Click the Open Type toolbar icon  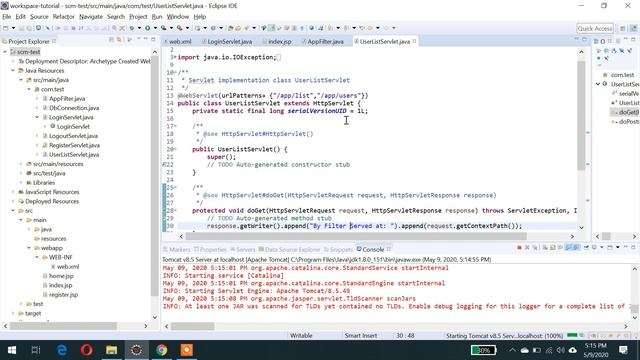[x=230, y=28]
